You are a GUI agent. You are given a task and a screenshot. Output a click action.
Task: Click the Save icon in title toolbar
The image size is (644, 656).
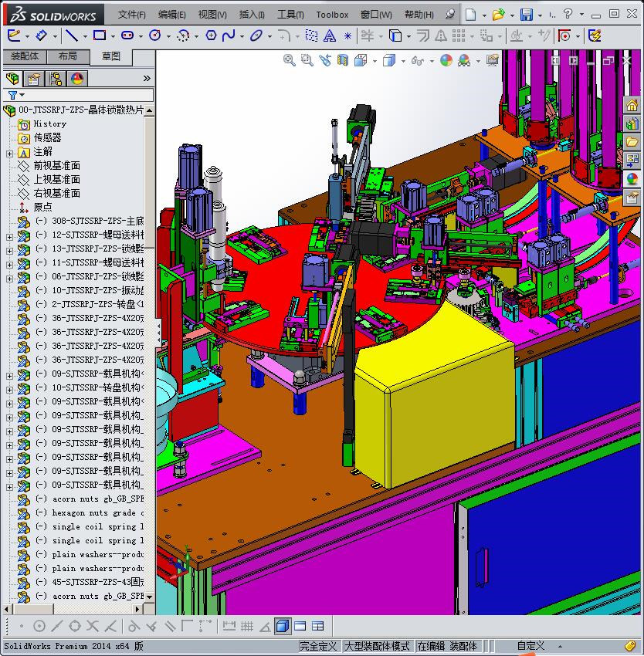tap(526, 15)
